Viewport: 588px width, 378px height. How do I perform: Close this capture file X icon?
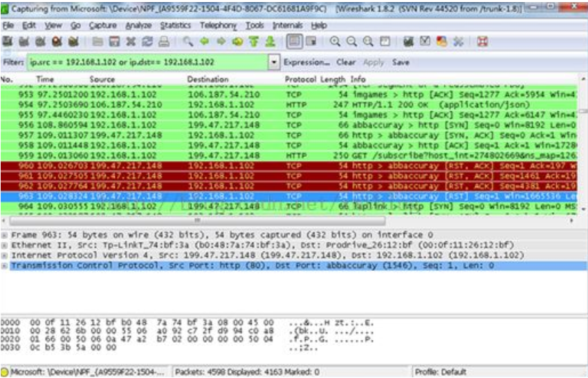click(131, 41)
